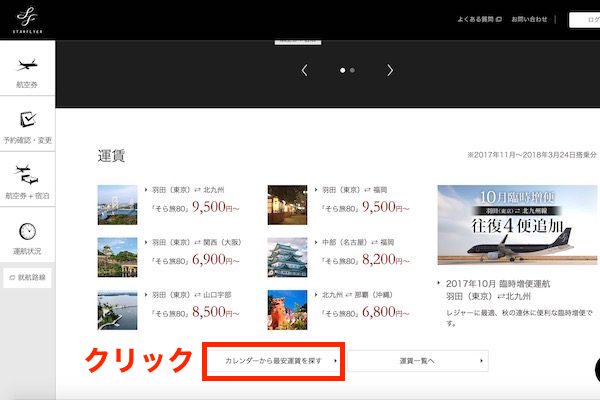The width and height of the screenshot is (600, 400).
Task: Click the 運賃 section heading
Action: point(111,156)
